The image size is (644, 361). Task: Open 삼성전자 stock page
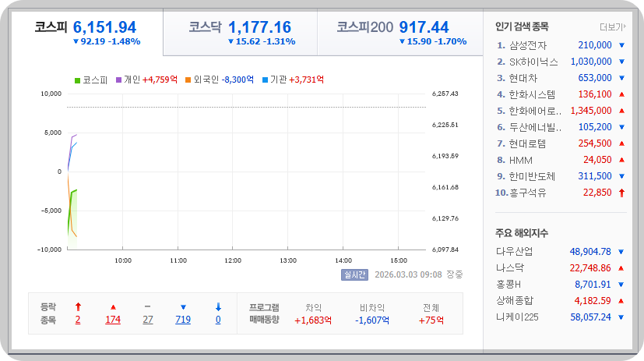pyautogui.click(x=528, y=45)
